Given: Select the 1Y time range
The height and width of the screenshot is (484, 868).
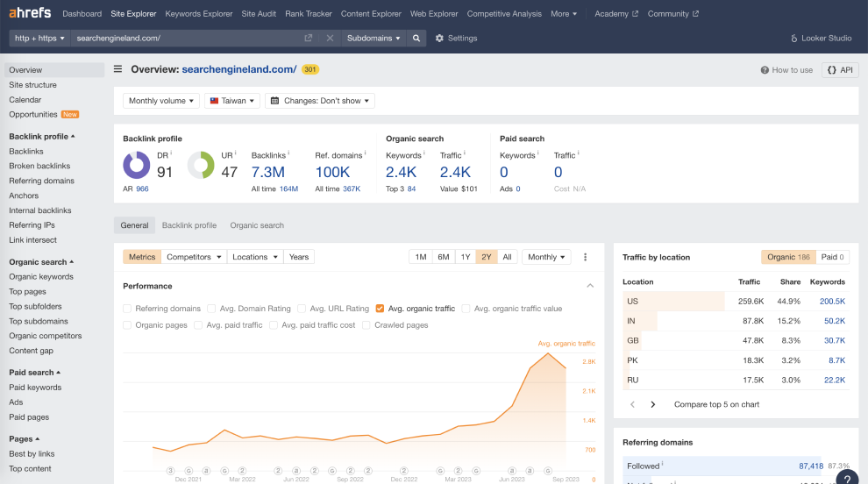Looking at the screenshot, I should (x=466, y=257).
